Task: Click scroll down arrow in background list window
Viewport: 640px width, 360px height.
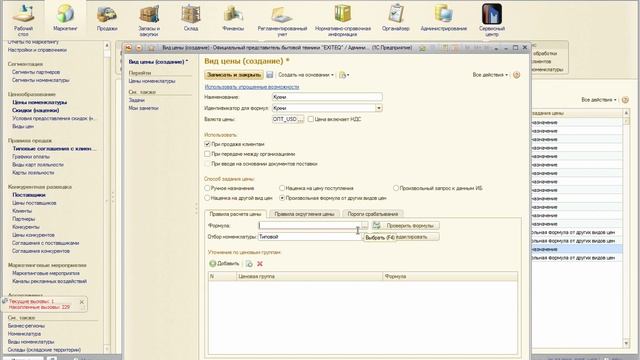Action: click(627, 343)
